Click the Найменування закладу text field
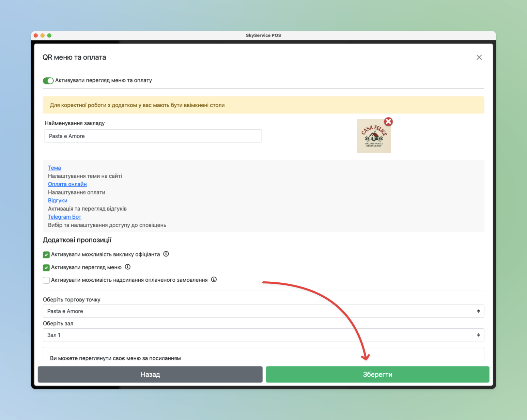This screenshot has width=527, height=420. pyautogui.click(x=153, y=136)
